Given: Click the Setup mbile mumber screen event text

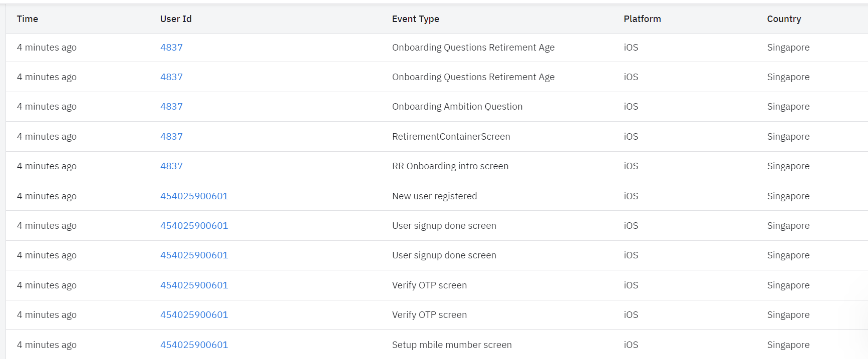Looking at the screenshot, I should (x=452, y=345).
